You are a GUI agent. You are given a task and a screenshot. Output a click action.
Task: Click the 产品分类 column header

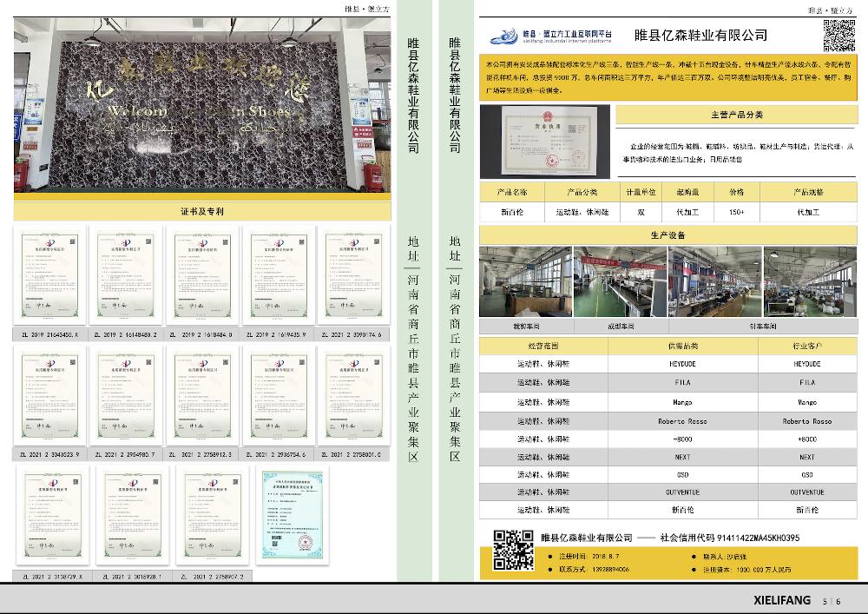click(x=582, y=192)
